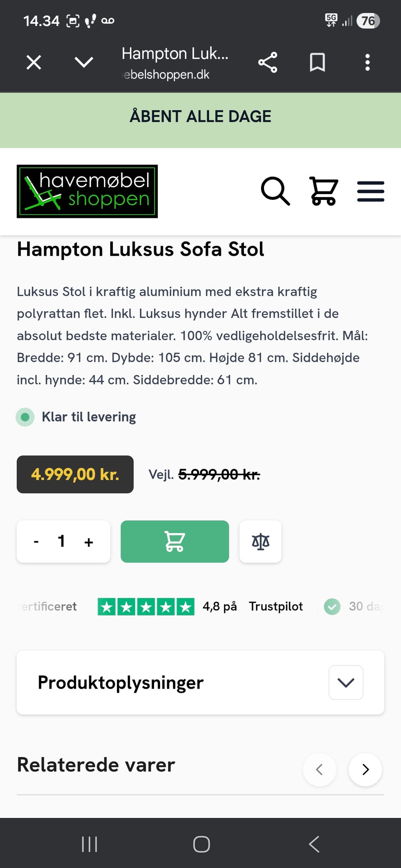Image resolution: width=401 pixels, height=868 pixels.
Task: Show previous related products with left arrow
Action: click(320, 770)
